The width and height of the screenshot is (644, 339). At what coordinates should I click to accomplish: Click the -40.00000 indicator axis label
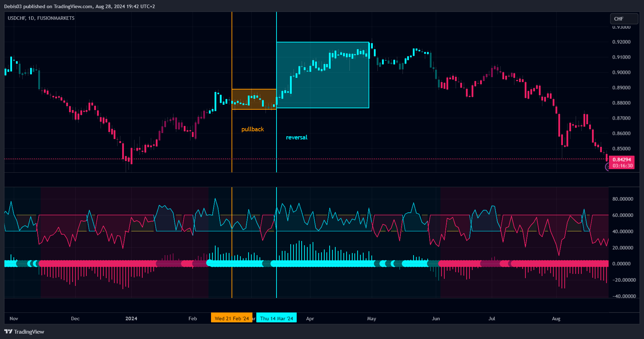623,296
